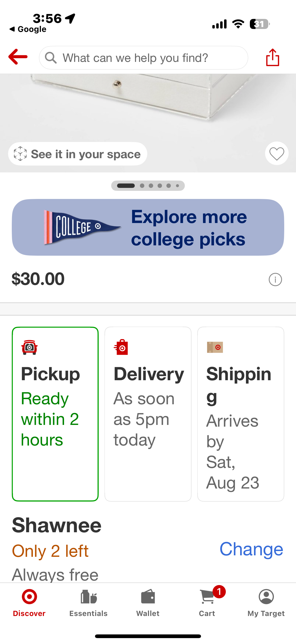Choose the Shipping fulfillment option
296x644 pixels.
[241, 414]
